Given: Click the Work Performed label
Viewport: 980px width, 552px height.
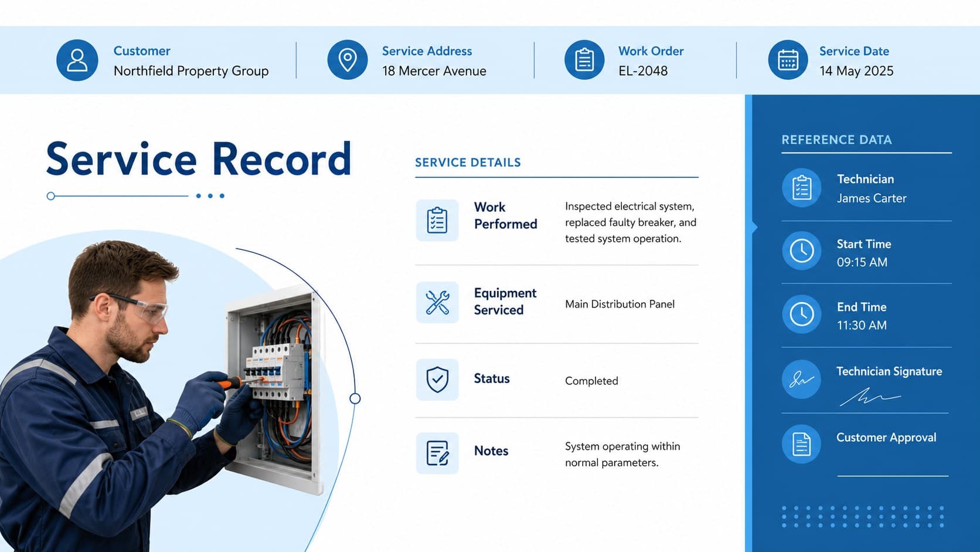Looking at the screenshot, I should [505, 215].
